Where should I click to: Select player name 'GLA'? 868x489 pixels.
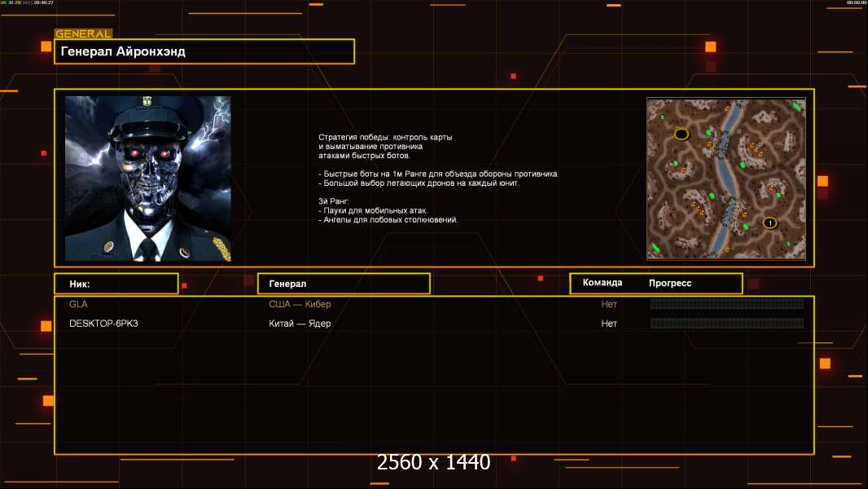(78, 304)
